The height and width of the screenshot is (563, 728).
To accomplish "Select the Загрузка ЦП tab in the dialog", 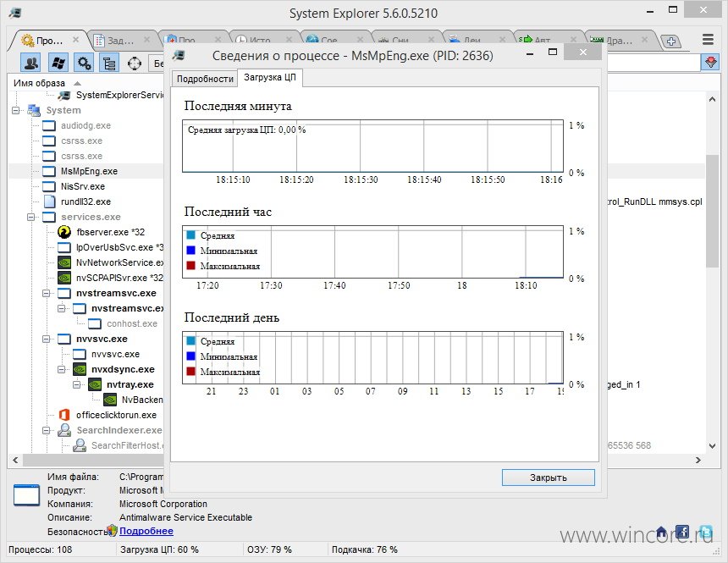I will 270,78.
